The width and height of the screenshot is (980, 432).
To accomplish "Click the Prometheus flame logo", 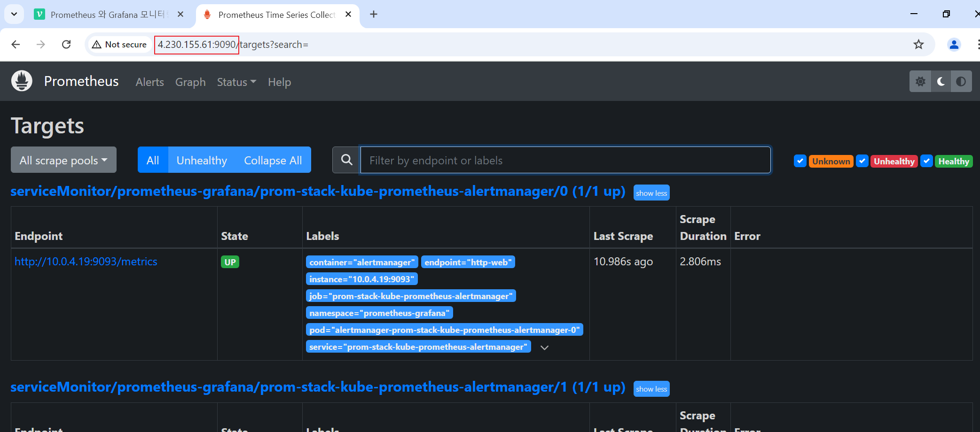I will [x=22, y=81].
